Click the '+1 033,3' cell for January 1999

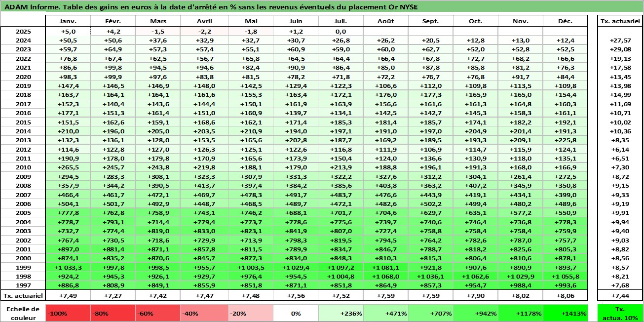point(68,267)
